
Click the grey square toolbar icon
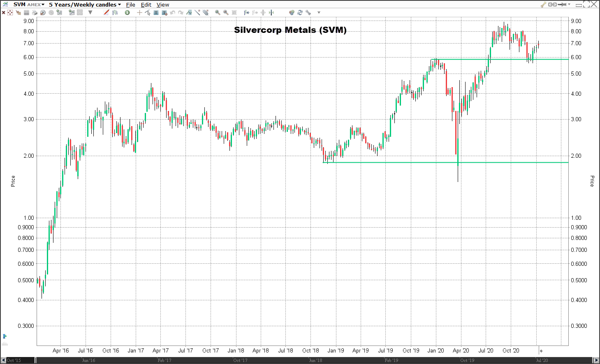coord(80,12)
